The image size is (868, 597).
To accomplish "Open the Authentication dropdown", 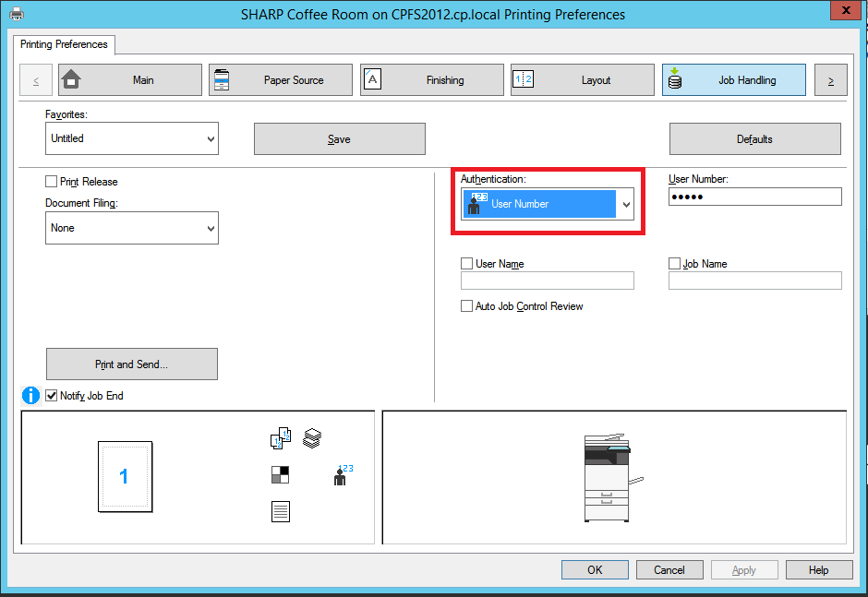I will (548, 204).
